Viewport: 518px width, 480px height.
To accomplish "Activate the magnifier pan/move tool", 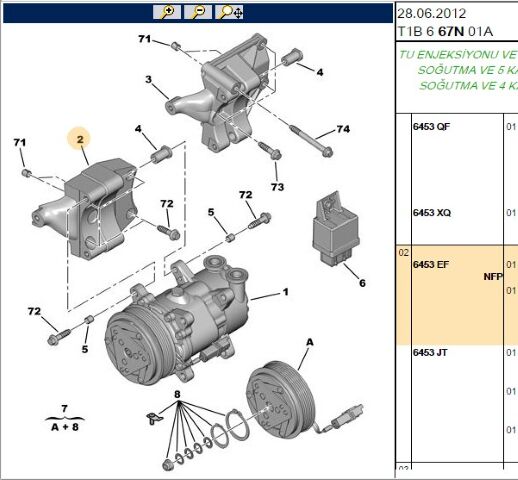I will (229, 12).
